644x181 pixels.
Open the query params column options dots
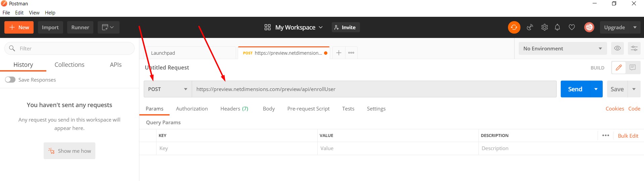tap(606, 135)
